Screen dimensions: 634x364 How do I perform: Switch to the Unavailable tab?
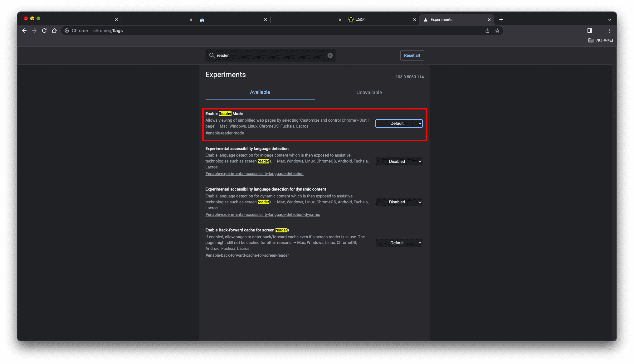[369, 93]
